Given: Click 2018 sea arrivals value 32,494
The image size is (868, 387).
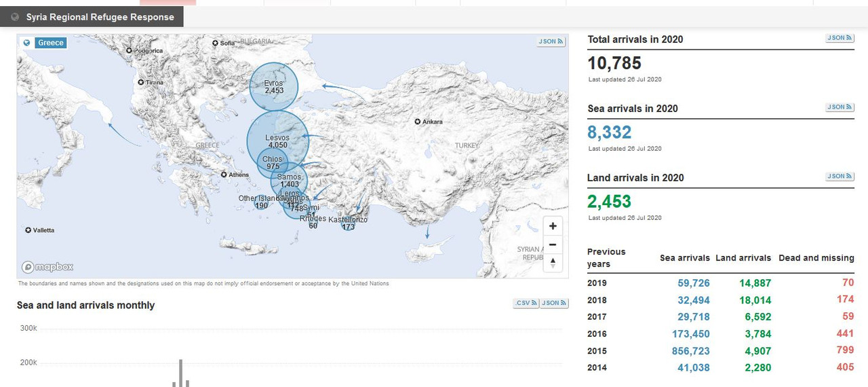Looking at the screenshot, I should (x=694, y=300).
